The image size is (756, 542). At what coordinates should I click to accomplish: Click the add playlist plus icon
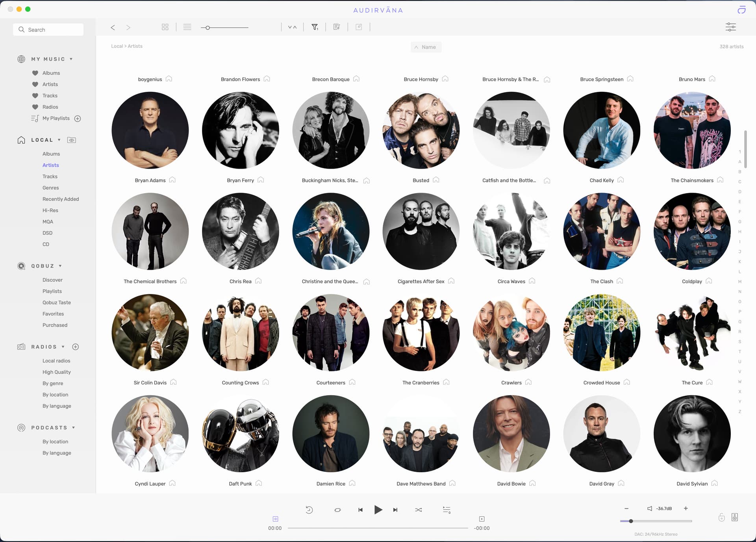[x=78, y=119]
